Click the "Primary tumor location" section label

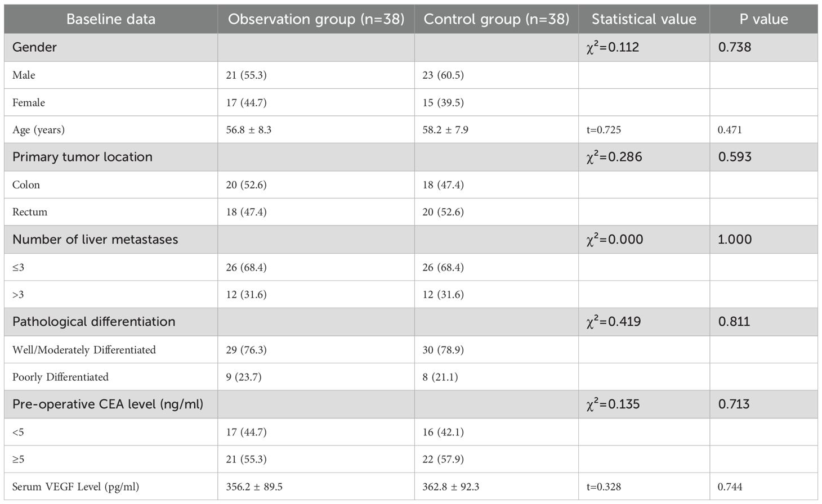pyautogui.click(x=82, y=157)
